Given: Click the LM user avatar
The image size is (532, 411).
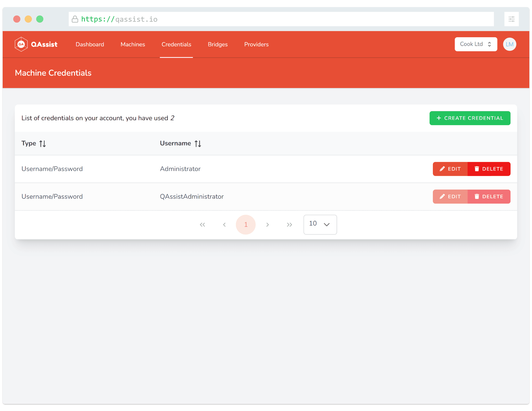Looking at the screenshot, I should (509, 44).
